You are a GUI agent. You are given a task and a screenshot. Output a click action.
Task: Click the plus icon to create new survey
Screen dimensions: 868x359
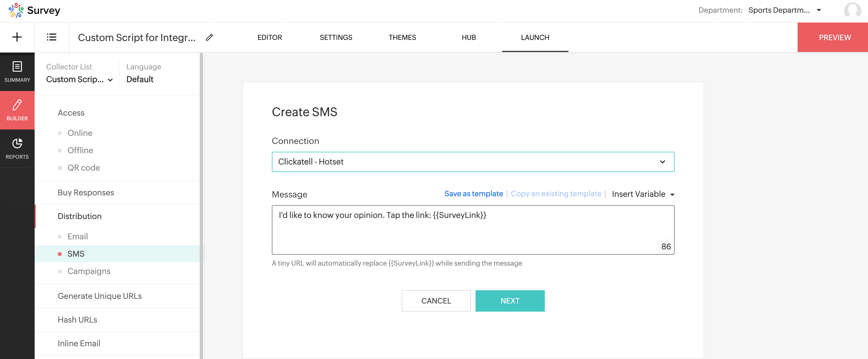tap(17, 37)
